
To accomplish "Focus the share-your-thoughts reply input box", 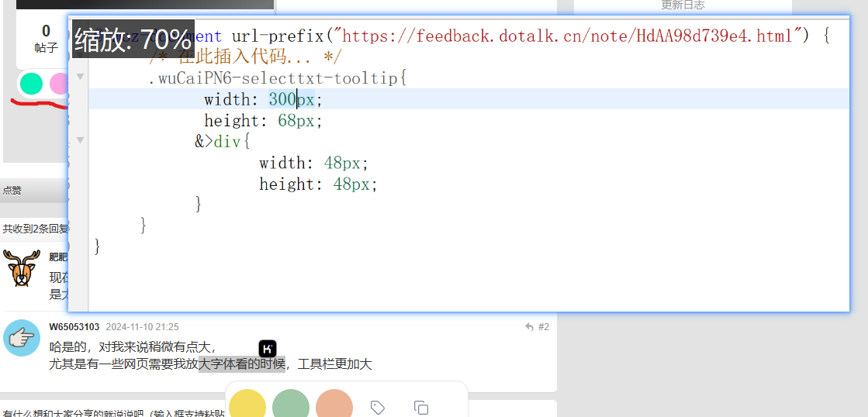I will (113, 412).
